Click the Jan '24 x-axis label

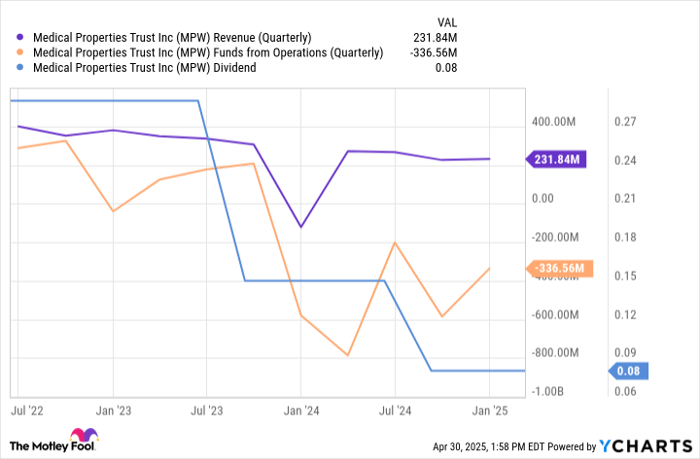tap(301, 411)
